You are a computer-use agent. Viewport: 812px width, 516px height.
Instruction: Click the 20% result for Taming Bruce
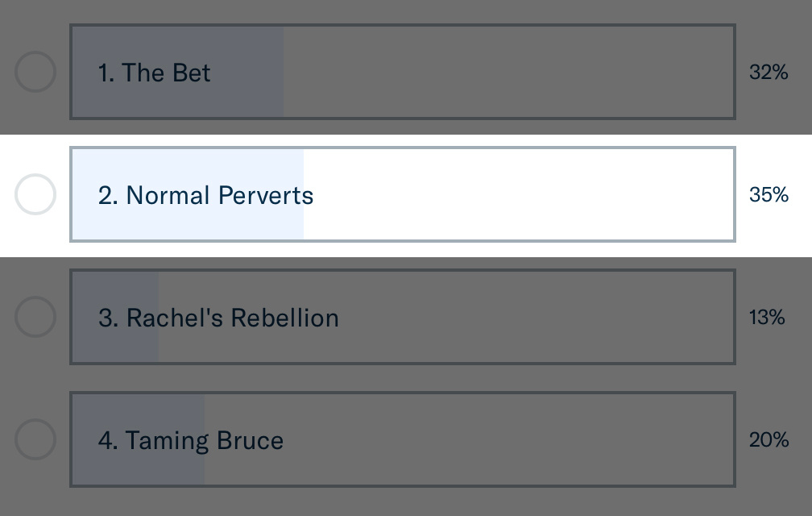pyautogui.click(x=768, y=440)
